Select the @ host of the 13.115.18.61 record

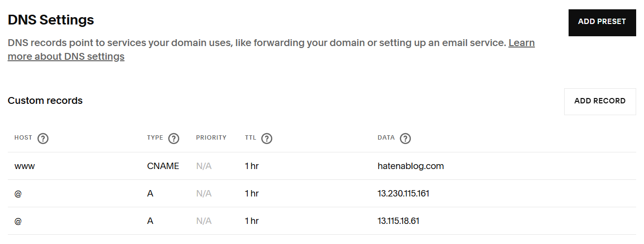(x=18, y=221)
